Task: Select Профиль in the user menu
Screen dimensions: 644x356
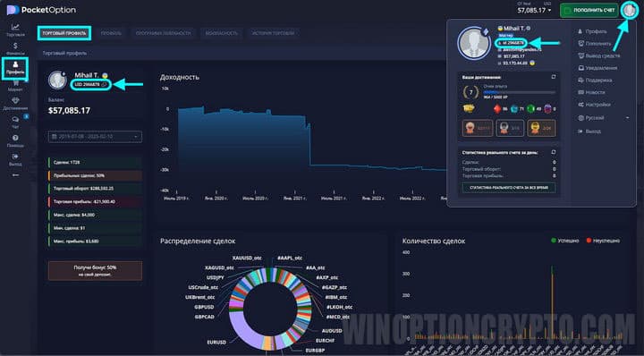Action: coord(592,31)
